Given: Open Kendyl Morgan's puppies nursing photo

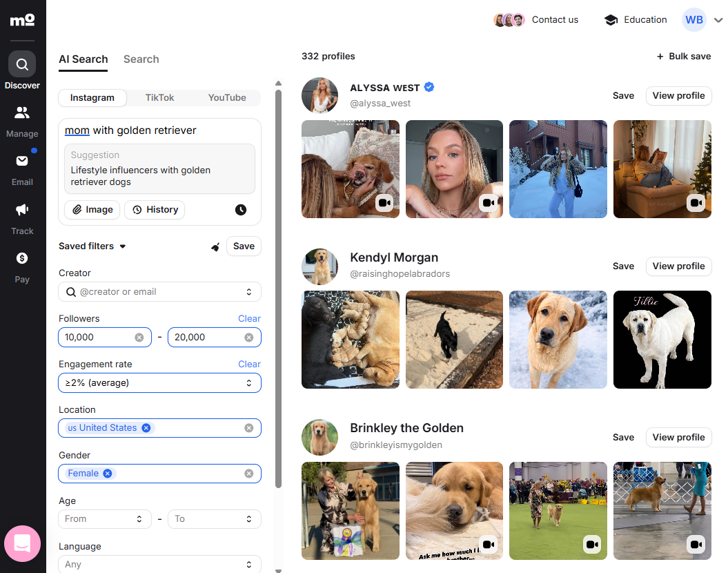Looking at the screenshot, I should click(x=351, y=340).
